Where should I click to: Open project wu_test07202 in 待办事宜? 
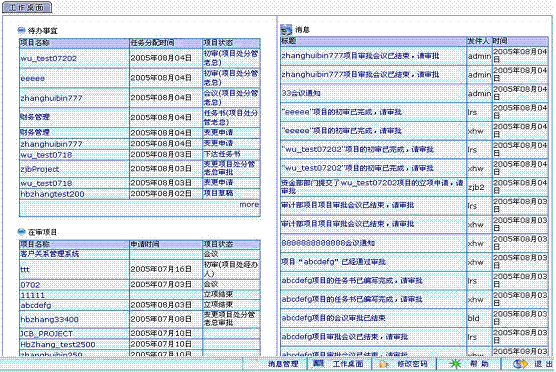(x=49, y=59)
